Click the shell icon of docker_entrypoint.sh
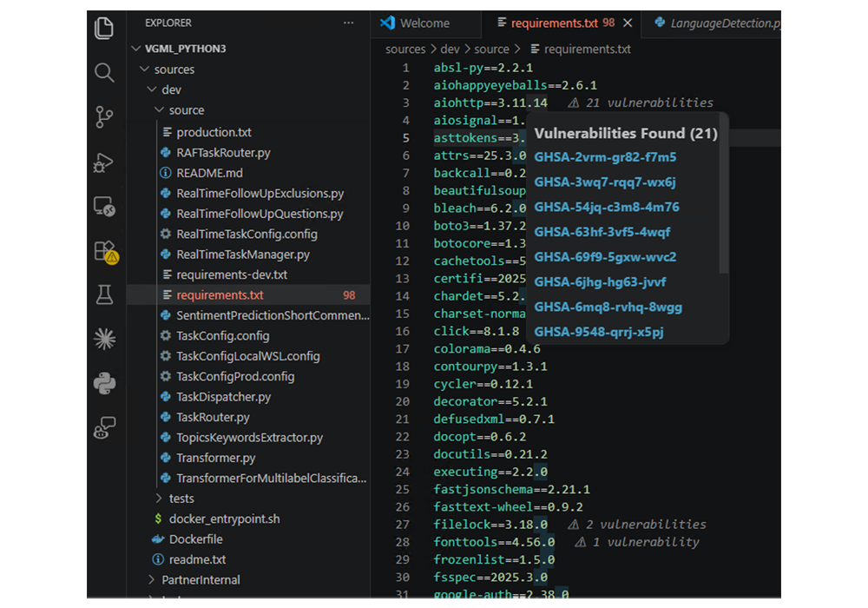The image size is (868, 608). point(158,519)
